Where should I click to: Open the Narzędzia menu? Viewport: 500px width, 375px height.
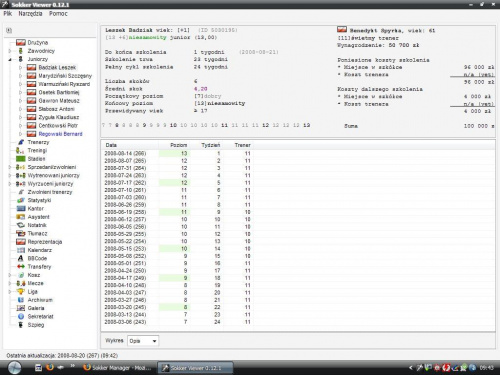[30, 14]
